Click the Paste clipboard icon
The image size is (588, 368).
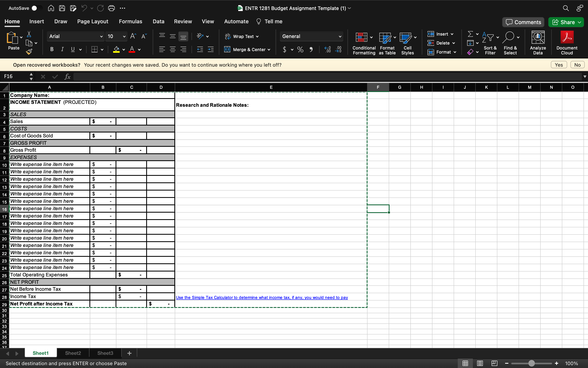point(12,38)
